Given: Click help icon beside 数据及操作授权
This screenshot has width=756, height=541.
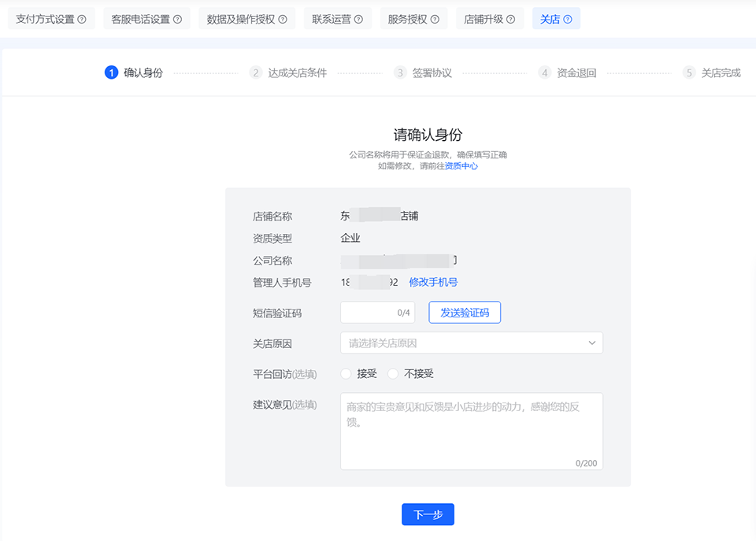Looking at the screenshot, I should 283,19.
